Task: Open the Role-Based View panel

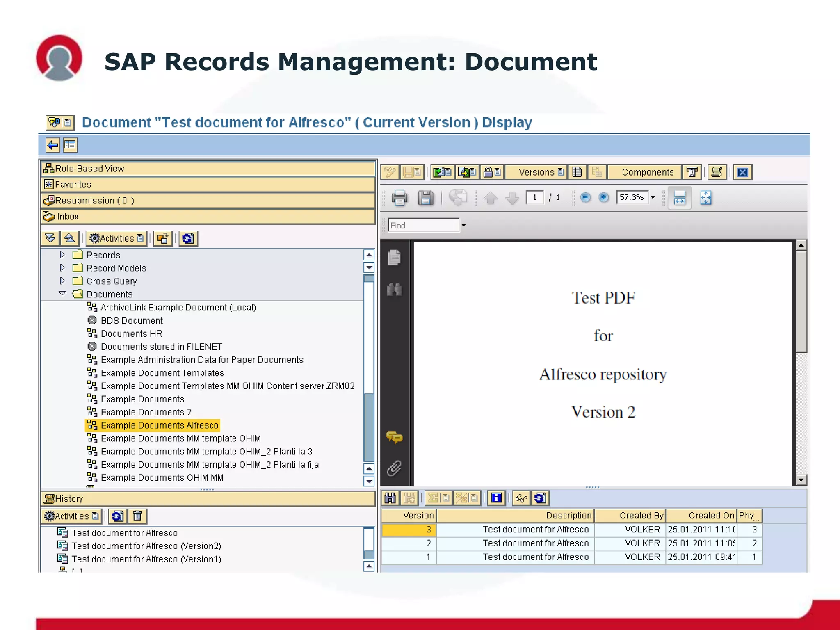Action: pos(208,169)
